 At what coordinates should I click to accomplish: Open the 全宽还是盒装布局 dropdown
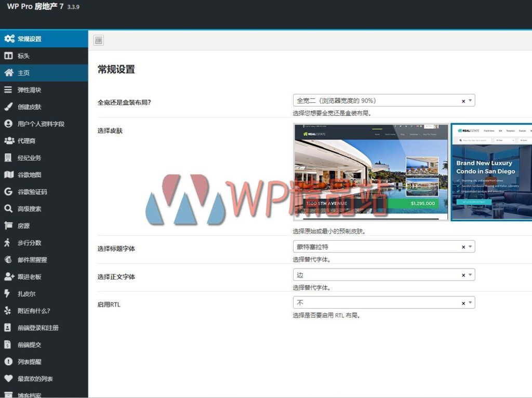(x=470, y=100)
